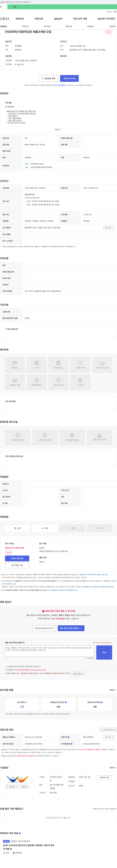Open 한국산업인력공단 remedy.kocsc.or.kr link
The image size is (117, 868).
pos(31,670)
